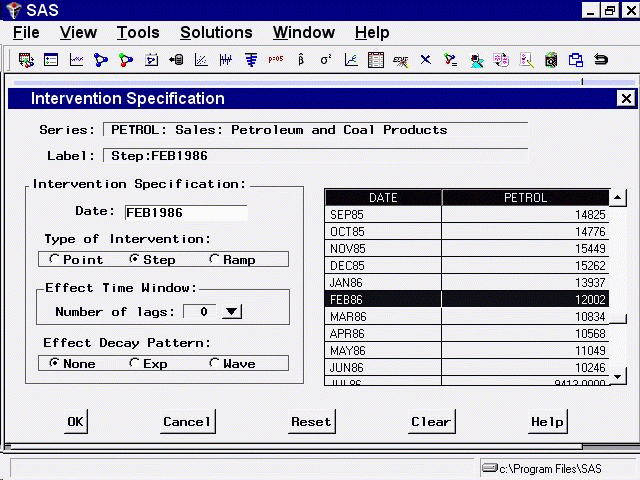Click the pink paired pages icon
The width and height of the screenshot is (640, 480).
(x=501, y=60)
